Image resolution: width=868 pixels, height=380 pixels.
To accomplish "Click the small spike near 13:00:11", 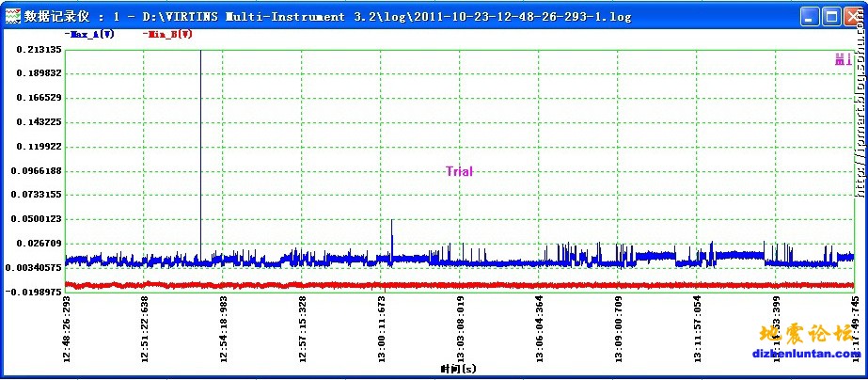I will [392, 224].
